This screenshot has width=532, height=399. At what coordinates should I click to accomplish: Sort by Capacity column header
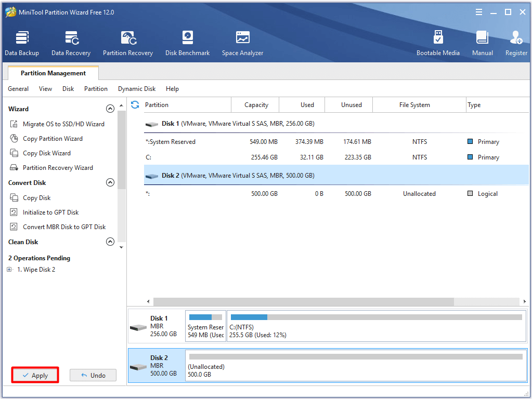tap(255, 105)
